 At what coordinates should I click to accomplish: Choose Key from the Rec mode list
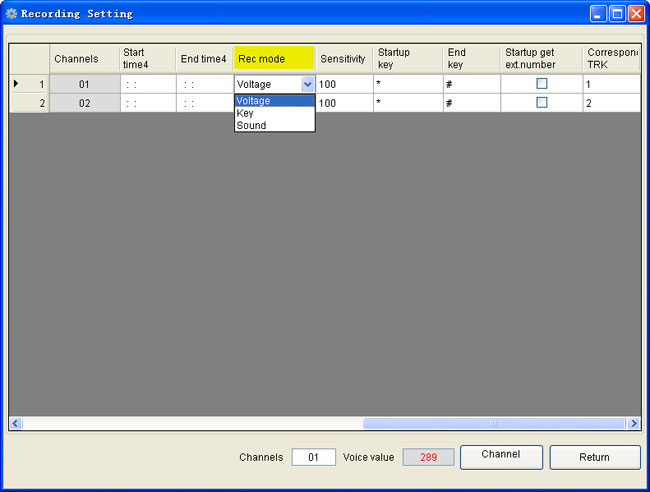coord(245,114)
